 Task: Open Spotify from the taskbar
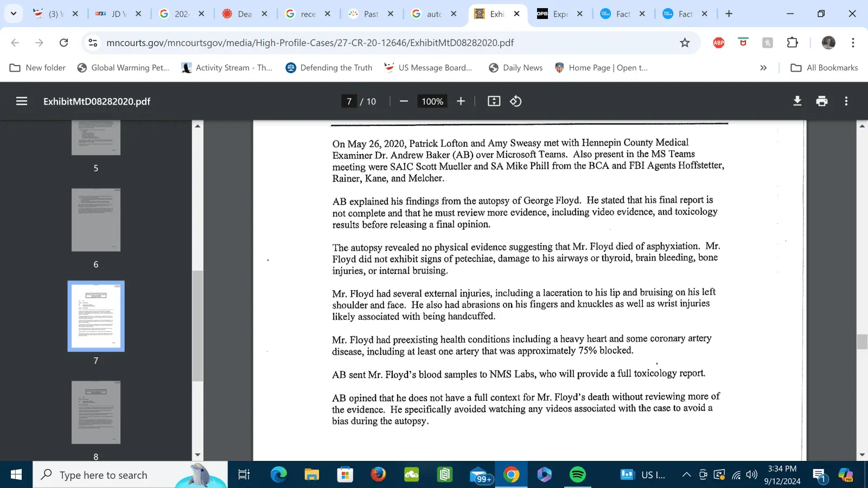click(x=578, y=475)
